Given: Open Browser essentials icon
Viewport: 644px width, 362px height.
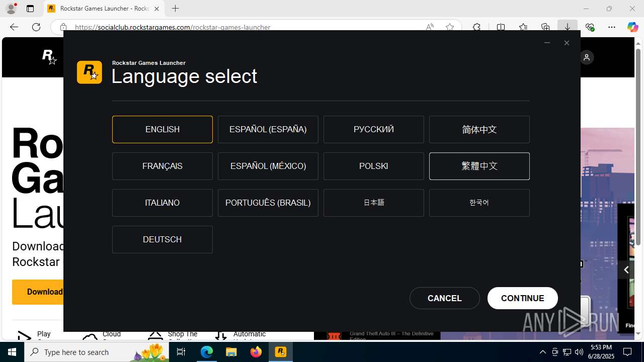Looking at the screenshot, I should point(590,27).
